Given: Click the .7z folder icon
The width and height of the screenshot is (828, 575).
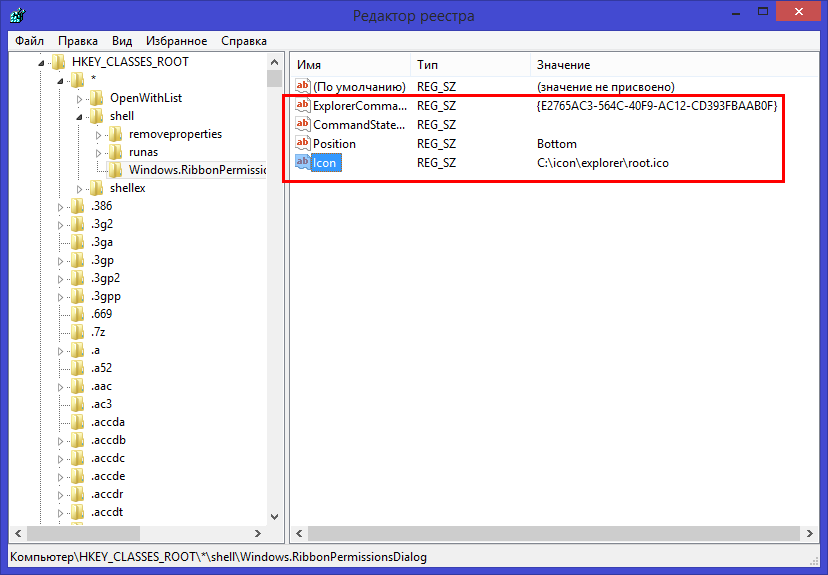Looking at the screenshot, I should pyautogui.click(x=78, y=332).
